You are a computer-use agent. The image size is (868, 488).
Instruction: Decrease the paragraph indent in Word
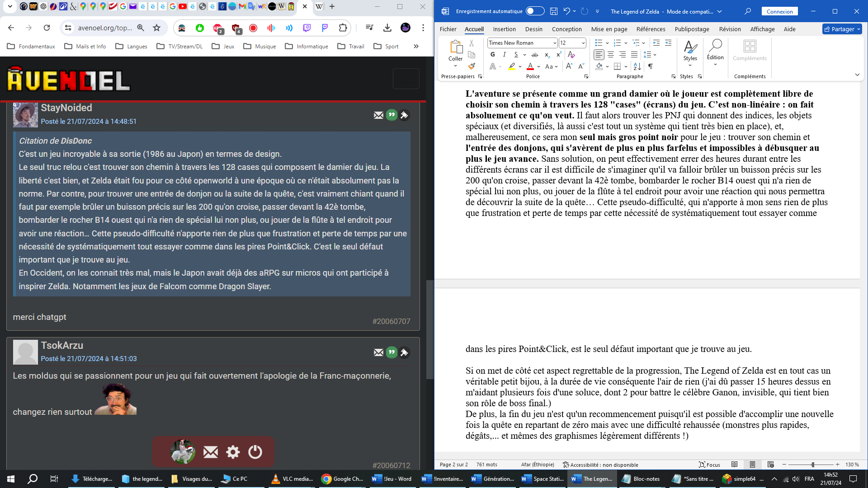pos(656,43)
